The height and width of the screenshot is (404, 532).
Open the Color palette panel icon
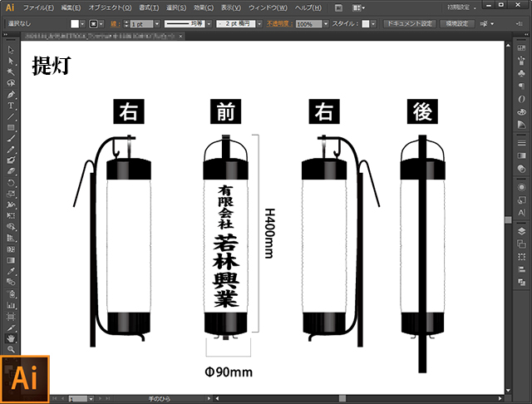click(521, 112)
